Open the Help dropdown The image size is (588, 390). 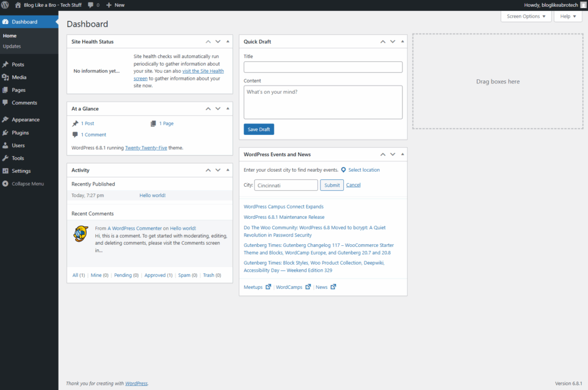tap(568, 17)
